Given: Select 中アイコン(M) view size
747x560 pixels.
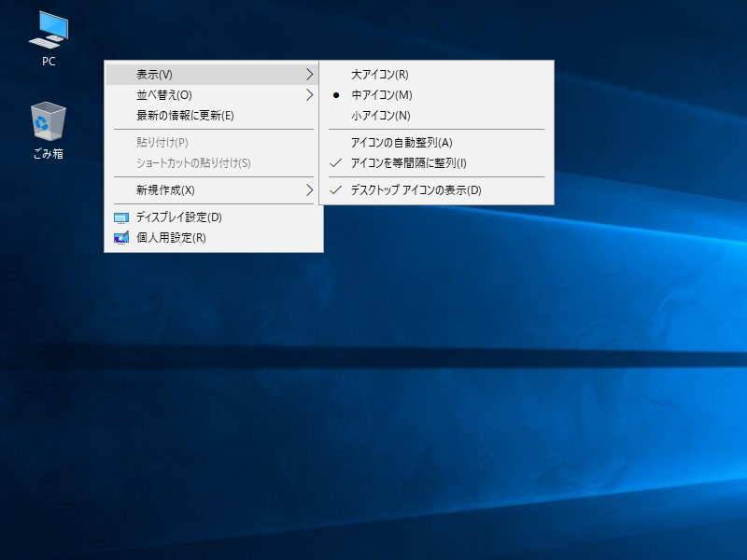Looking at the screenshot, I should [x=436, y=95].
